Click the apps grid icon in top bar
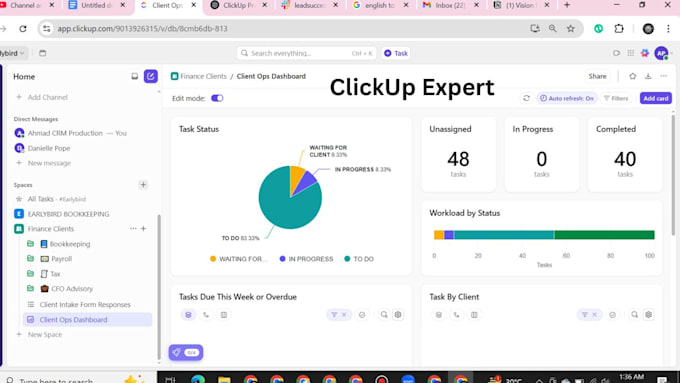680x383 pixels. (631, 53)
